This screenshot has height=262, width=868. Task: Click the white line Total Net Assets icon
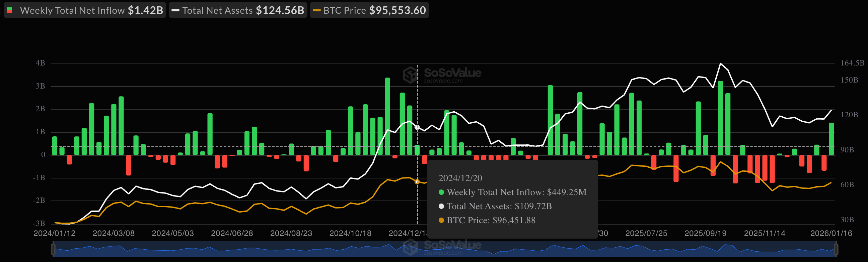coord(175,10)
